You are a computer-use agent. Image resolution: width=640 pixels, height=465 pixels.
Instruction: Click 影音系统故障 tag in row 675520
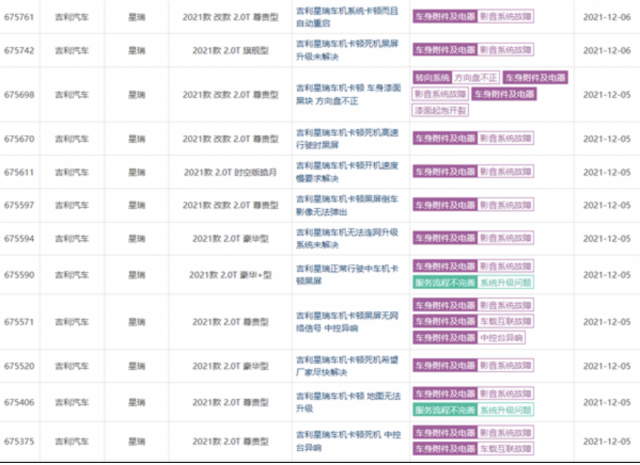[x=505, y=365]
